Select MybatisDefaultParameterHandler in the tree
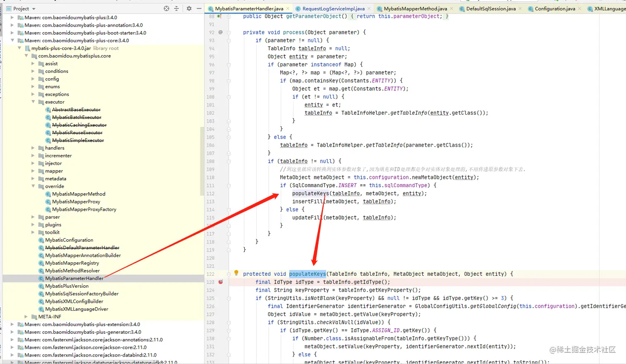The width and height of the screenshot is (626, 364). tap(82, 248)
